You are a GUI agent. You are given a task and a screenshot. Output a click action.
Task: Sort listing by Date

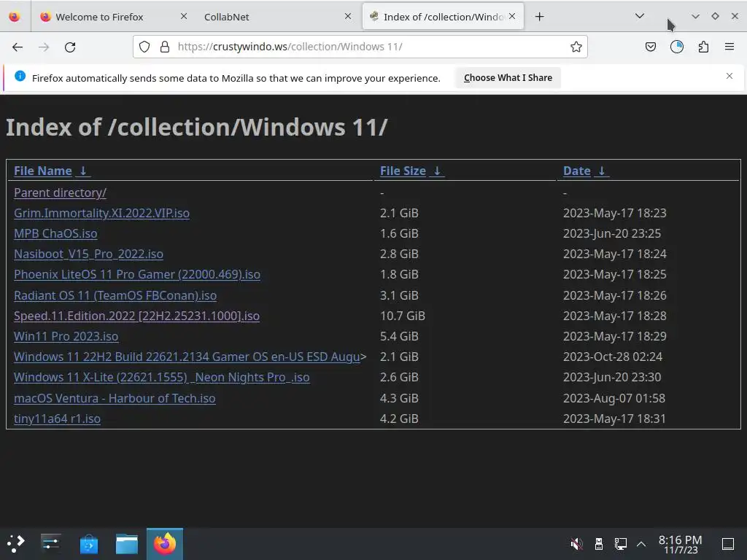click(577, 171)
